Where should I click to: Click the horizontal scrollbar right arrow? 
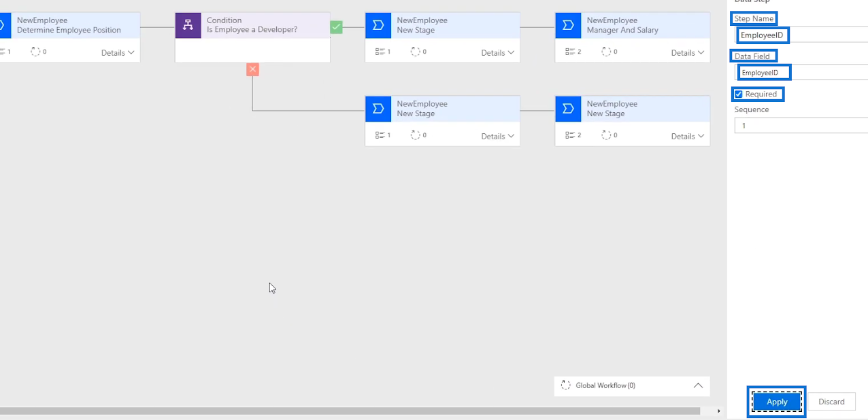719,410
